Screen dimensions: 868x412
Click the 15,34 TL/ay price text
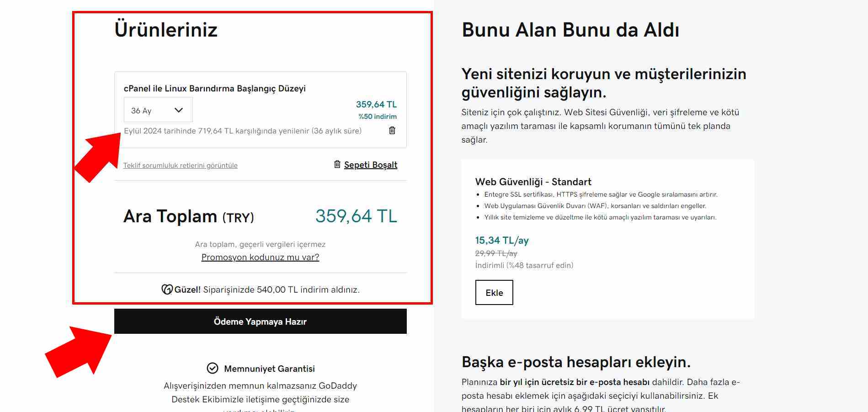[x=502, y=240]
